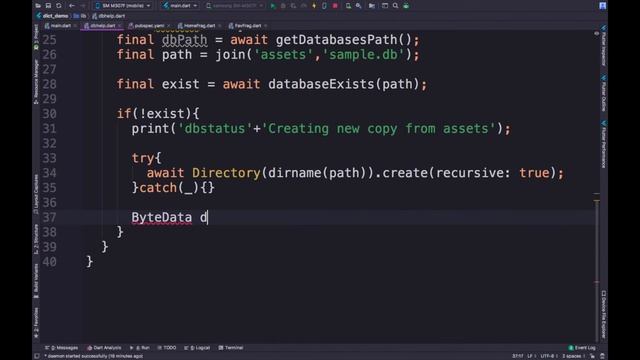Select dict_demo breadcrumb project root
This screenshot has width=640, height=360.
click(52, 16)
